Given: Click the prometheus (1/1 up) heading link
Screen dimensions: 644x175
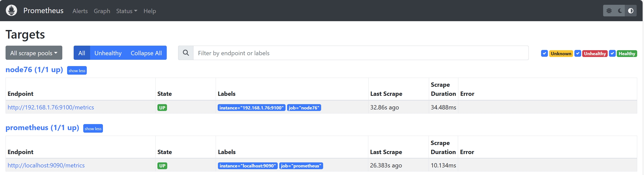Looking at the screenshot, I should [42, 128].
